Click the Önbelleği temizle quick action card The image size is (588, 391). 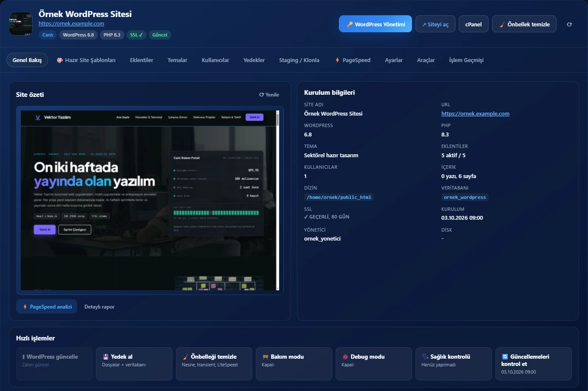pyautogui.click(x=214, y=364)
